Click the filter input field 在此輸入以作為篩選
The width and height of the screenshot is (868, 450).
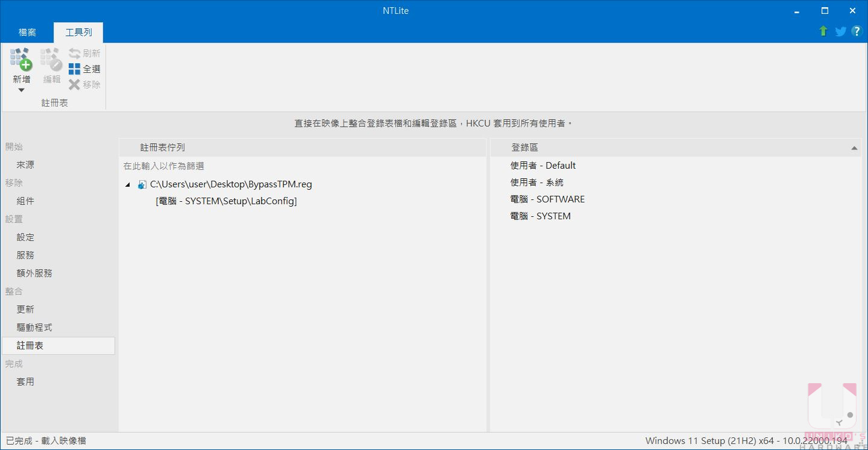click(302, 166)
